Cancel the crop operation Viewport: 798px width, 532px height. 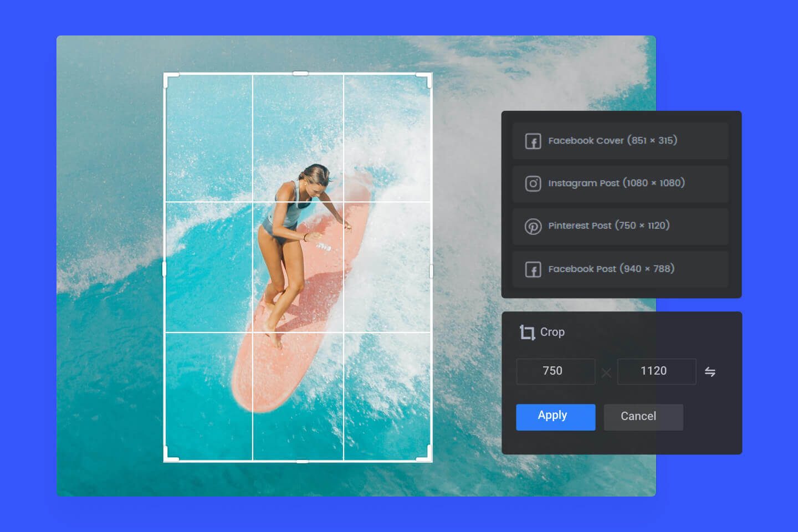(x=643, y=417)
